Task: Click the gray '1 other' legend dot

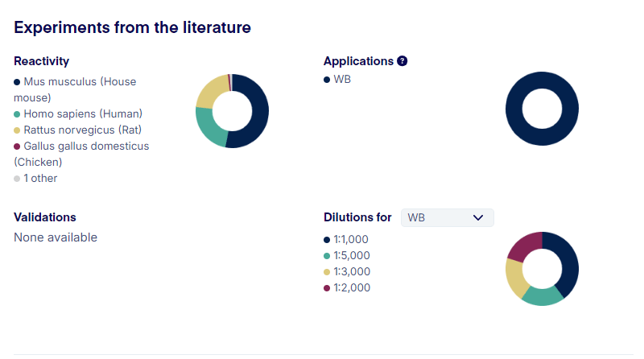Action: [17, 179]
